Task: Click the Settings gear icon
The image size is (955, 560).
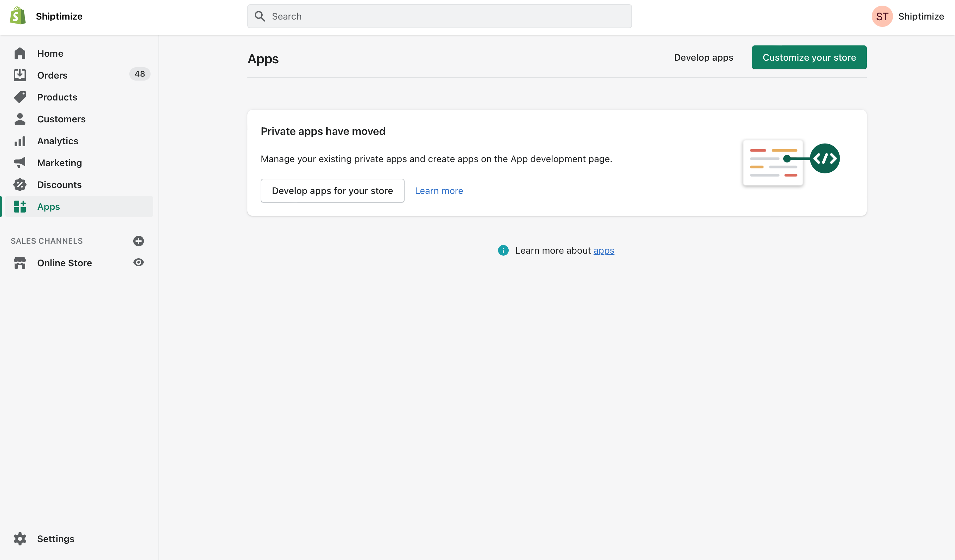Action: [x=20, y=538]
